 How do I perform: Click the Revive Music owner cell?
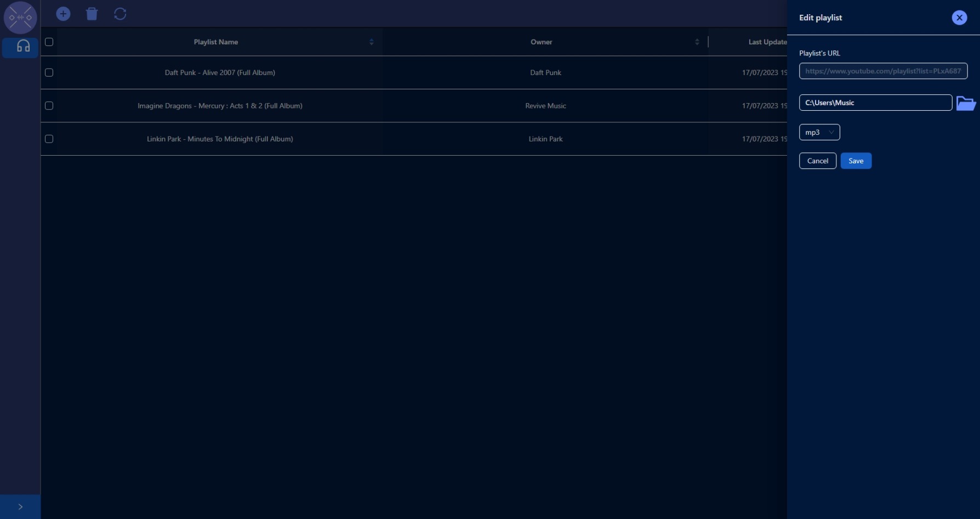(545, 106)
